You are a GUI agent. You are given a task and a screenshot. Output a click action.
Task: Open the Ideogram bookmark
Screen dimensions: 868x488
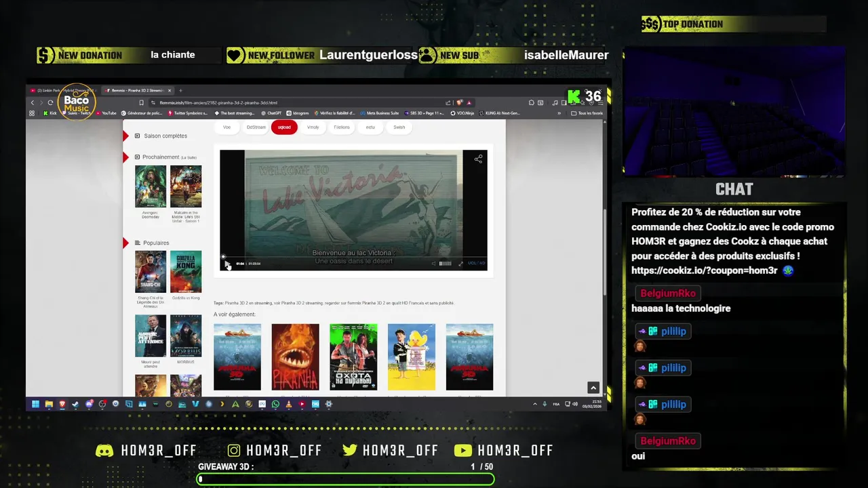click(x=298, y=113)
